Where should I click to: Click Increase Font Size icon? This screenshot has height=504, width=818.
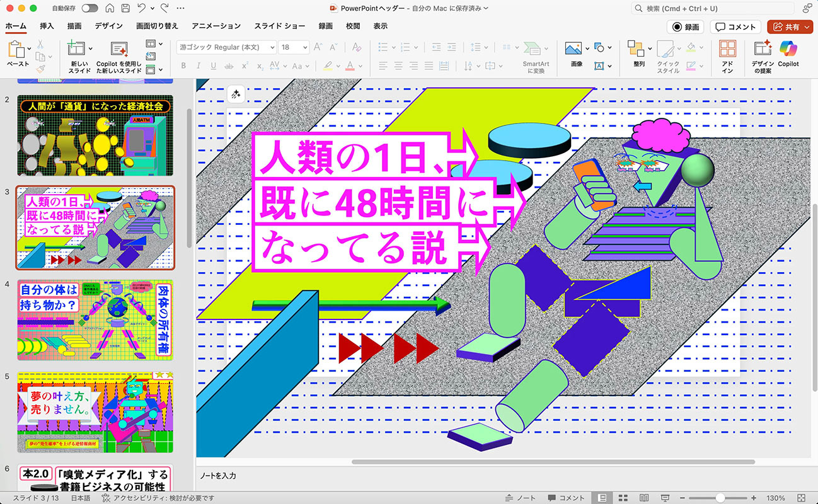(x=318, y=47)
